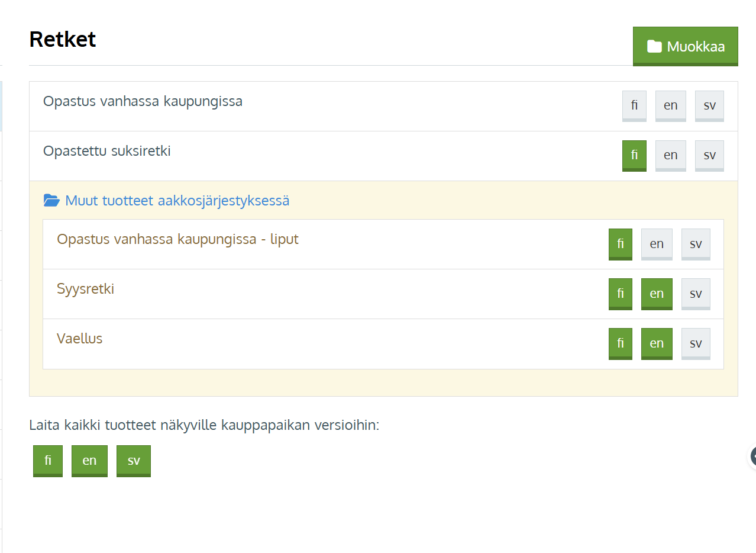Show all products in fi store version

[48, 460]
